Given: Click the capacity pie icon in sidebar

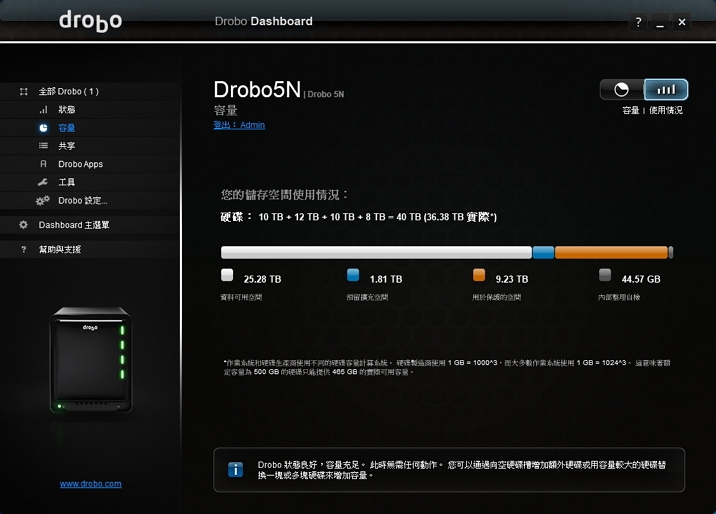Looking at the screenshot, I should coord(43,128).
